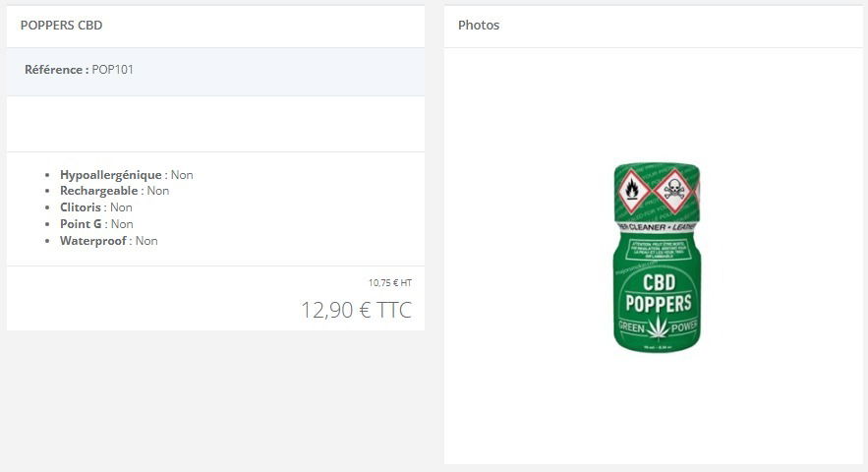The height and width of the screenshot is (472, 868).
Task: Click the 12,90 € TTC price
Action: click(357, 310)
